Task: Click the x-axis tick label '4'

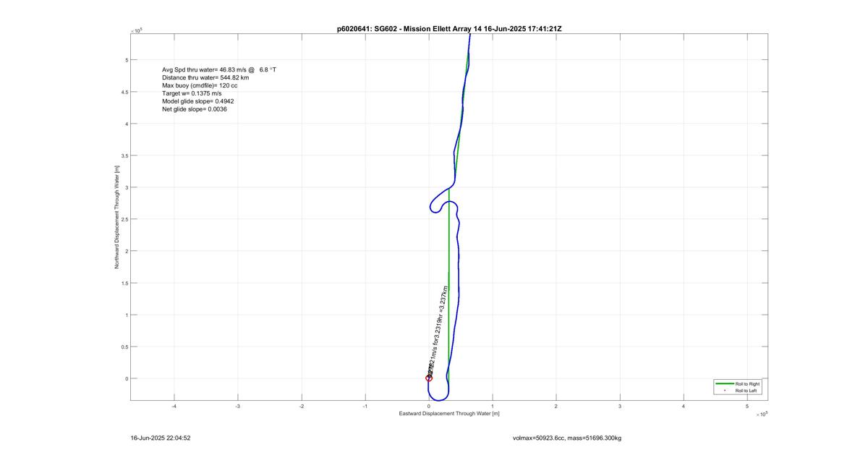Action: pyautogui.click(x=684, y=407)
